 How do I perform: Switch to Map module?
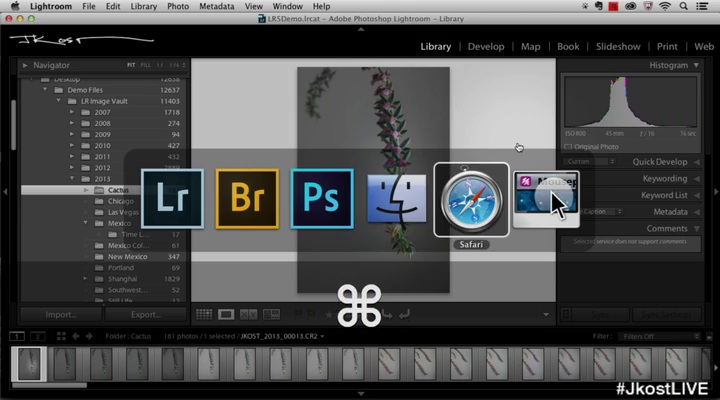coord(530,46)
